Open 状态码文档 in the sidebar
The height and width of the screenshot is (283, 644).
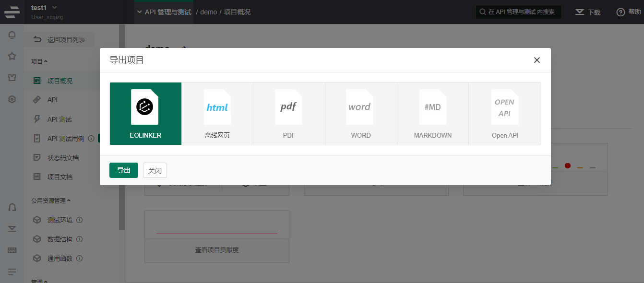(x=63, y=157)
